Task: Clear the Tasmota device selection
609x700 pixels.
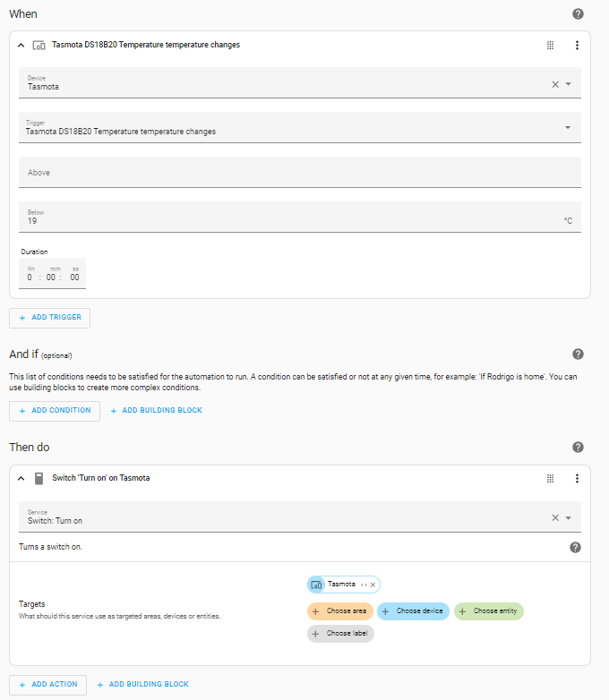Action: (555, 84)
